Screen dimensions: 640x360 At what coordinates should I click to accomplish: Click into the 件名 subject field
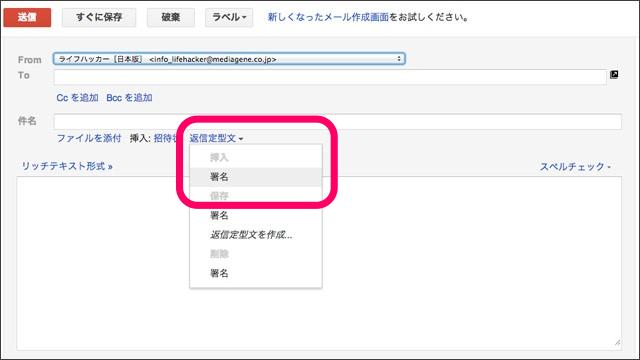point(338,122)
